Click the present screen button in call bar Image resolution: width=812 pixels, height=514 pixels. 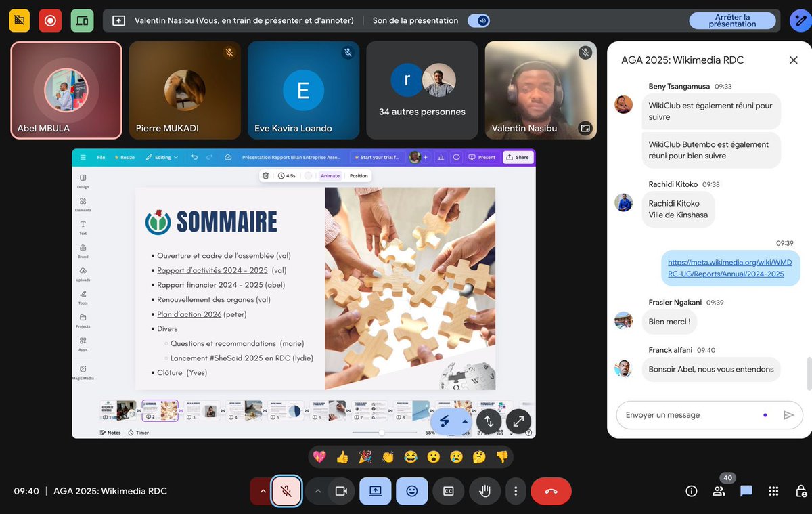point(376,491)
